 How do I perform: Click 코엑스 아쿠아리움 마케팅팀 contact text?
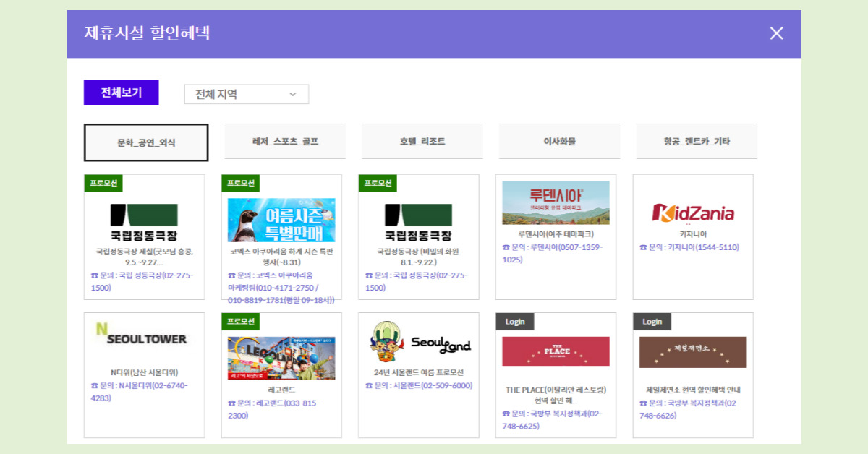click(281, 287)
